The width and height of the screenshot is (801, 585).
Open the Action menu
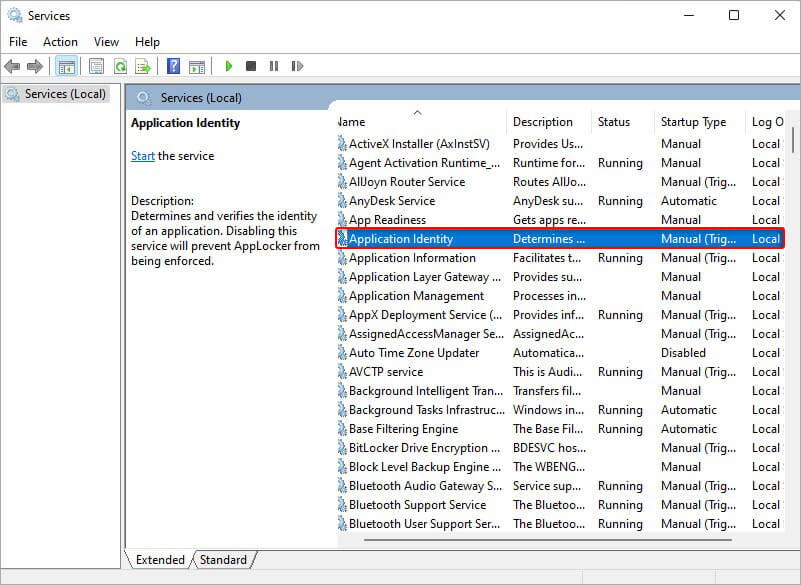click(x=60, y=42)
